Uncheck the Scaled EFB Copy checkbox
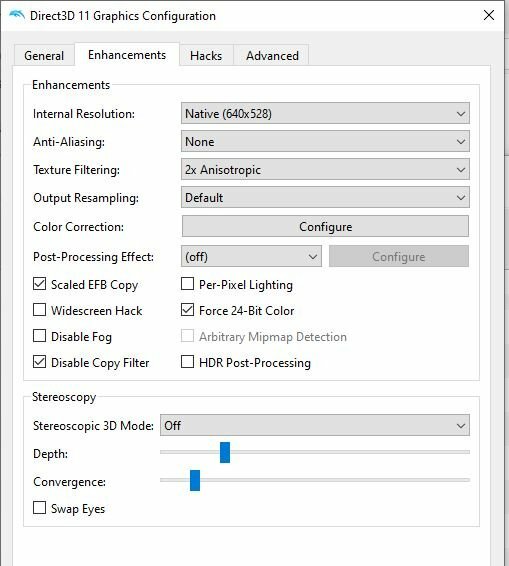Image resolution: width=509 pixels, height=566 pixels. pyautogui.click(x=39, y=284)
